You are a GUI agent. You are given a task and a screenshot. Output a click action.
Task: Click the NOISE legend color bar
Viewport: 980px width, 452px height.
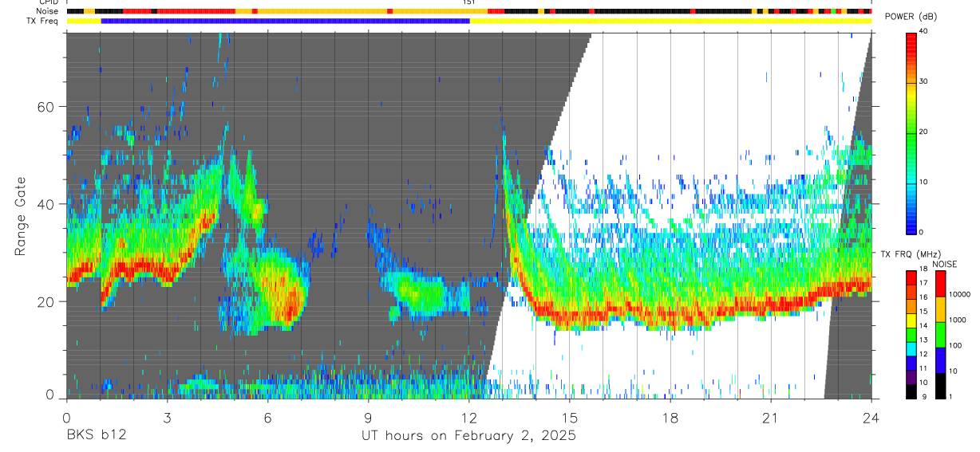point(940,334)
